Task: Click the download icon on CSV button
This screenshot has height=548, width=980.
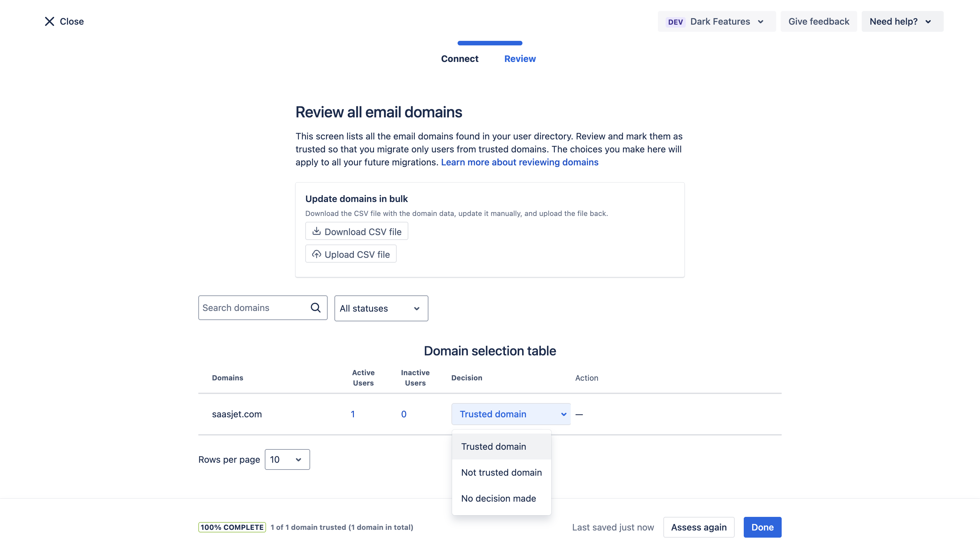Action: (316, 232)
